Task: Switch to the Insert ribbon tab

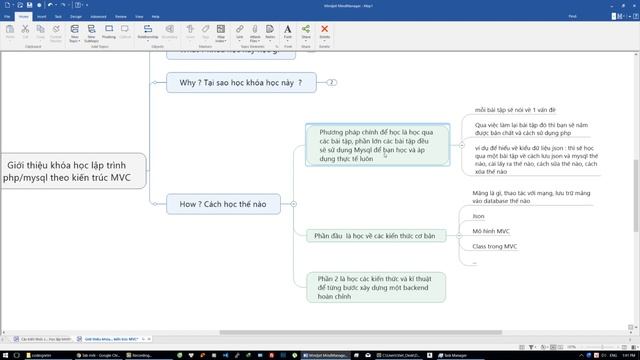Action: pos(41,17)
